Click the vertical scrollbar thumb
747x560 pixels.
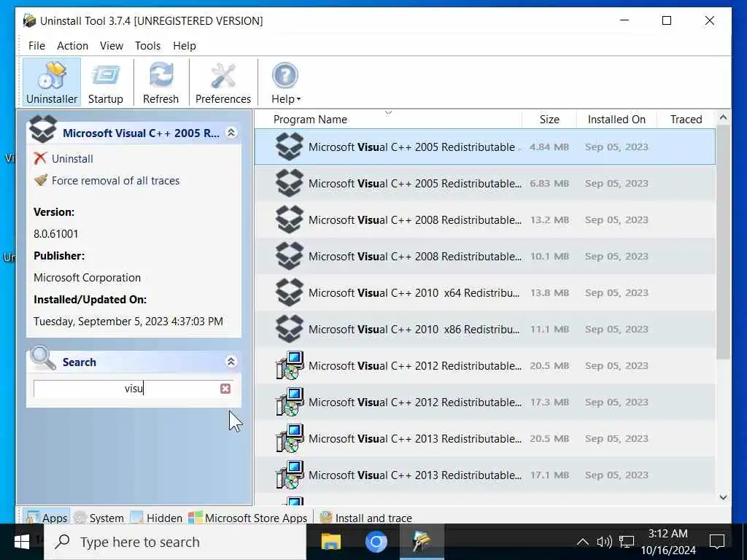pyautogui.click(x=723, y=243)
